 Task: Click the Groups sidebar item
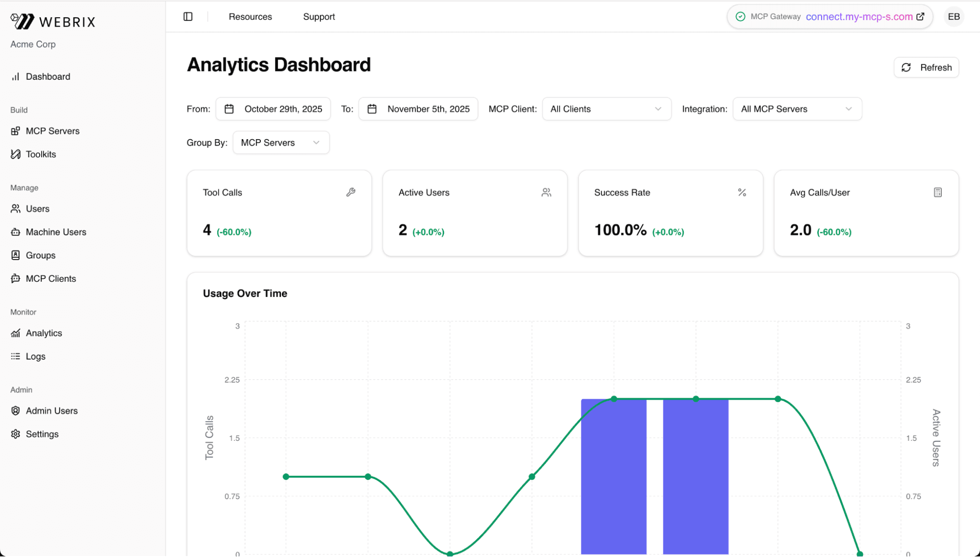coord(41,255)
